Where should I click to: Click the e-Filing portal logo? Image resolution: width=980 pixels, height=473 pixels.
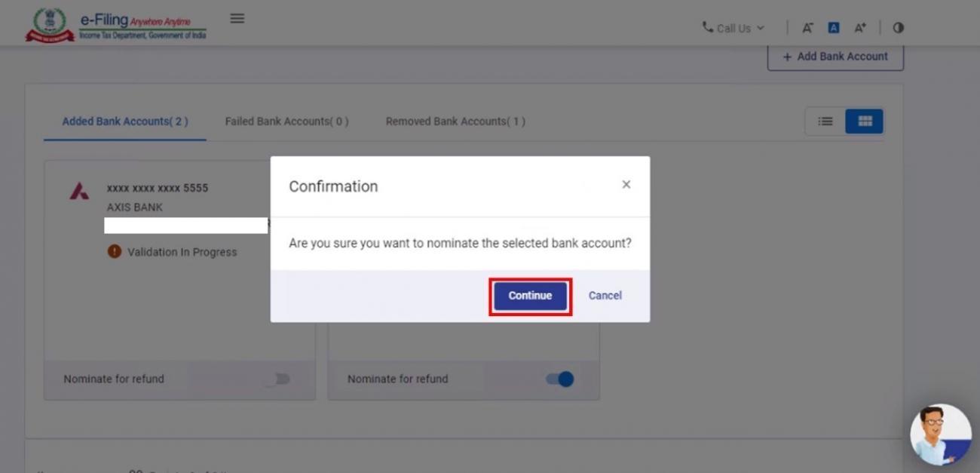pyautogui.click(x=116, y=26)
